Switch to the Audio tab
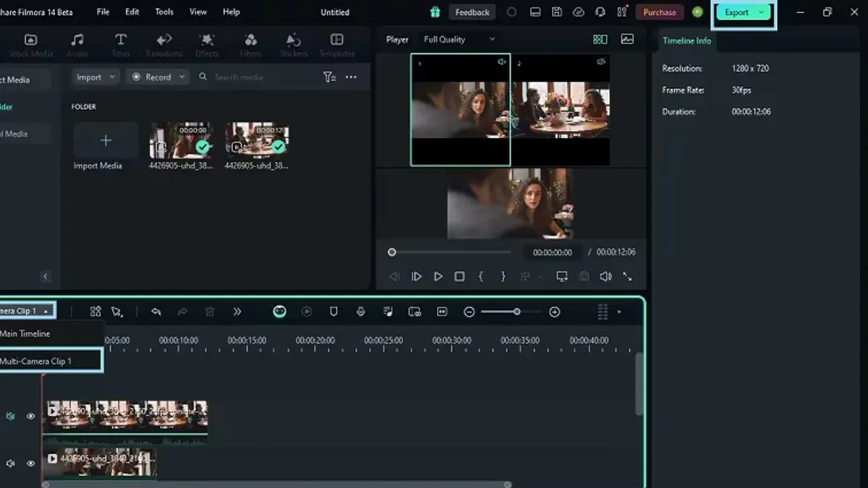This screenshot has height=488, width=868. [x=77, y=45]
